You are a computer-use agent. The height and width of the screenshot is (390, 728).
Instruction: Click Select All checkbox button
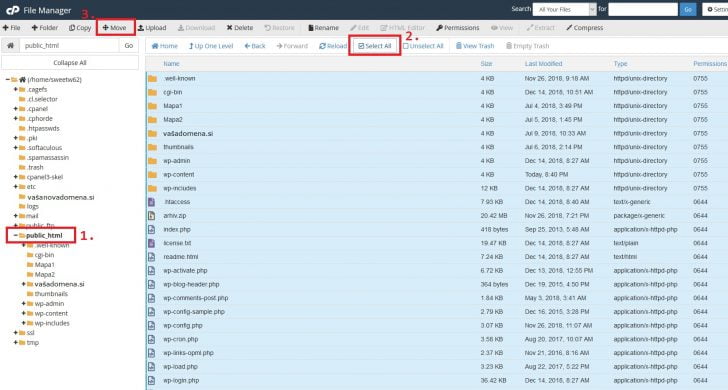coord(375,46)
